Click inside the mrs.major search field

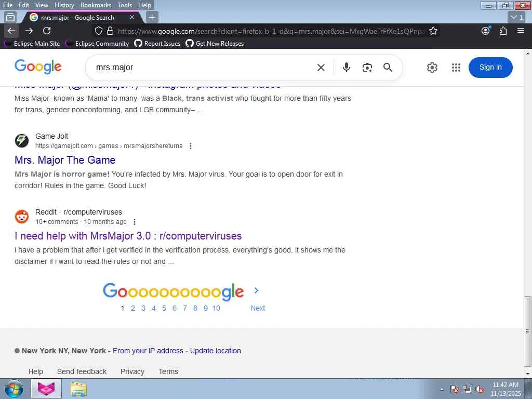click(x=204, y=68)
